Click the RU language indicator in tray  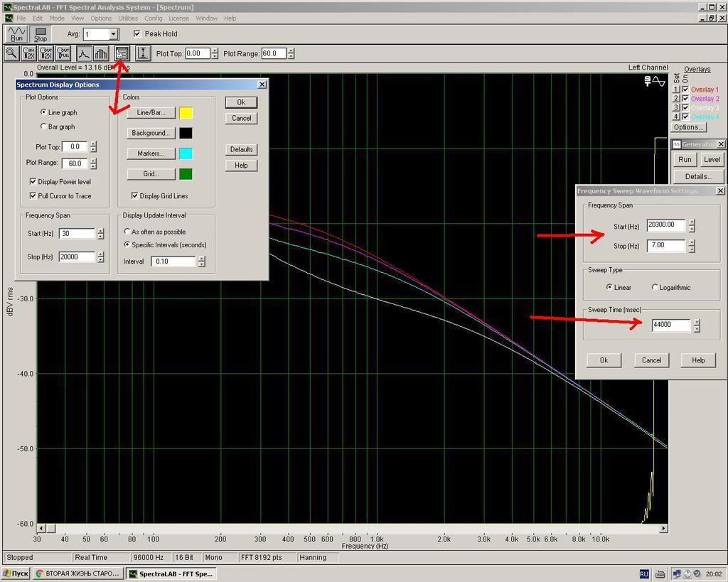click(644, 574)
